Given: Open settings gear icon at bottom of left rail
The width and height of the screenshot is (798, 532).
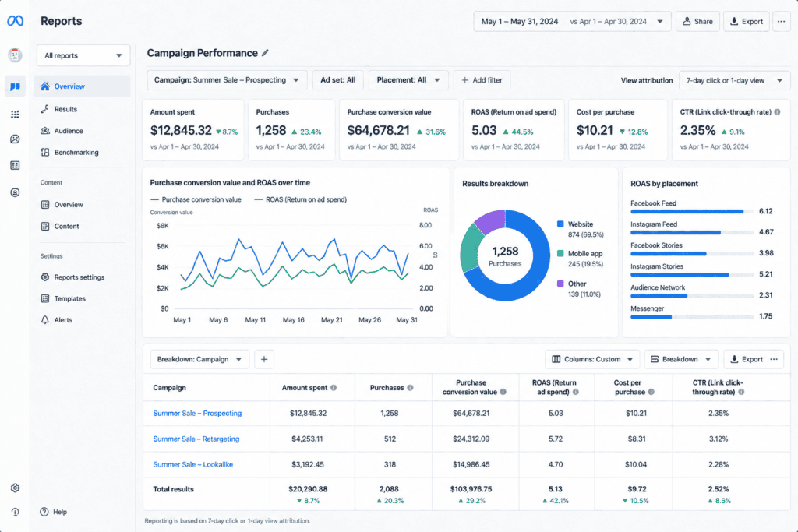Looking at the screenshot, I should pyautogui.click(x=15, y=488).
